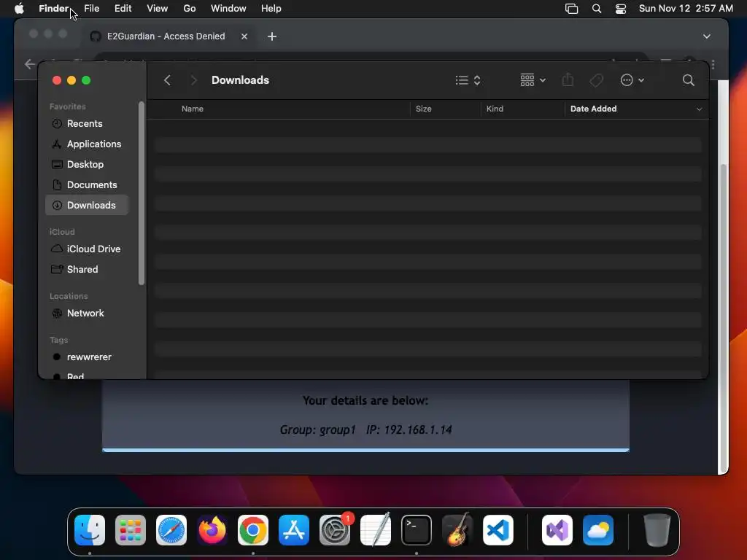The height and width of the screenshot is (560, 747).
Task: Click the Edit Tags toolbar icon
Action: (597, 80)
